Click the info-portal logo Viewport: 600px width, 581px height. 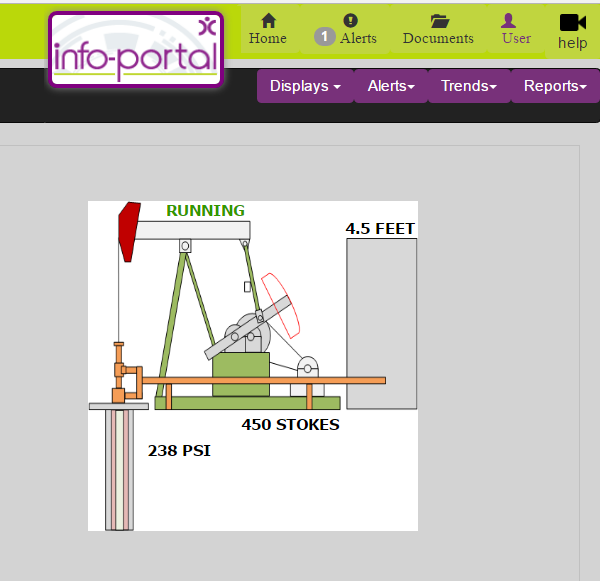coord(136,49)
